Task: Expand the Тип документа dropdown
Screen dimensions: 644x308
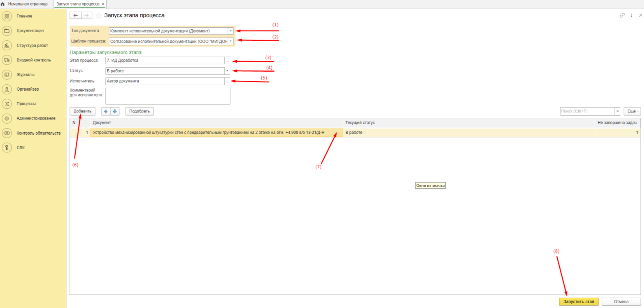Action: click(x=231, y=31)
